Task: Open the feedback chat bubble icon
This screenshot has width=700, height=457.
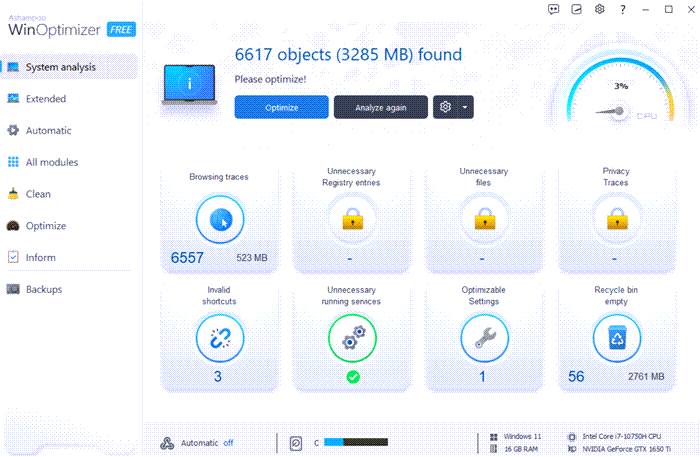Action: 553,9
